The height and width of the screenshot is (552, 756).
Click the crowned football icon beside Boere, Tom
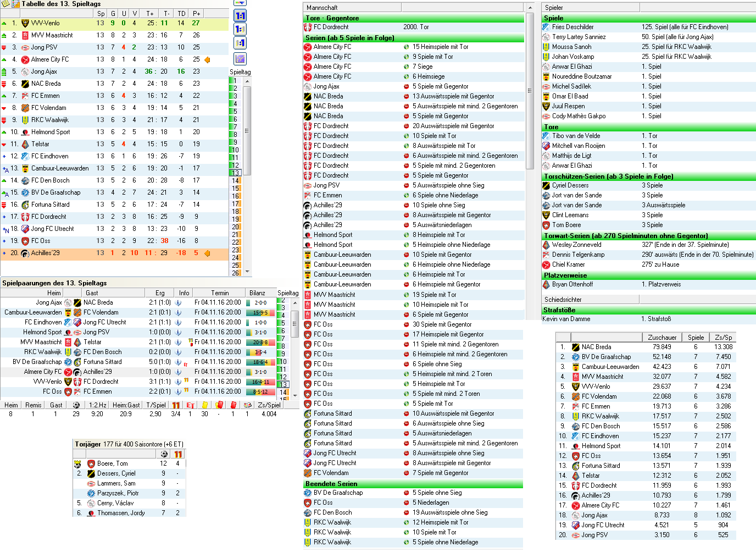(77, 464)
